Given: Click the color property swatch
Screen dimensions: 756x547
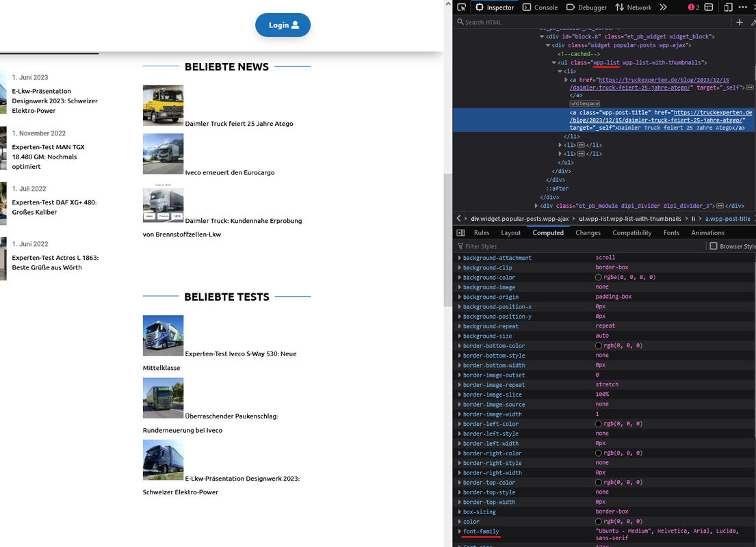Looking at the screenshot, I should tap(599, 522).
